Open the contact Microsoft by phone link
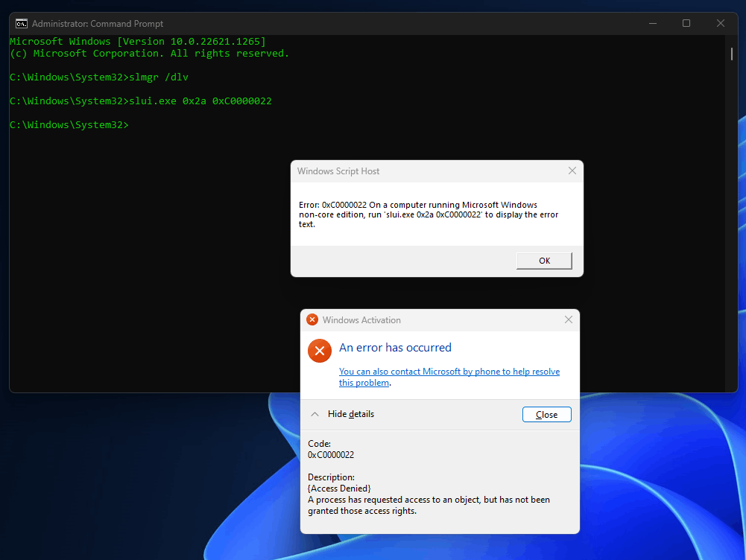 [449, 377]
